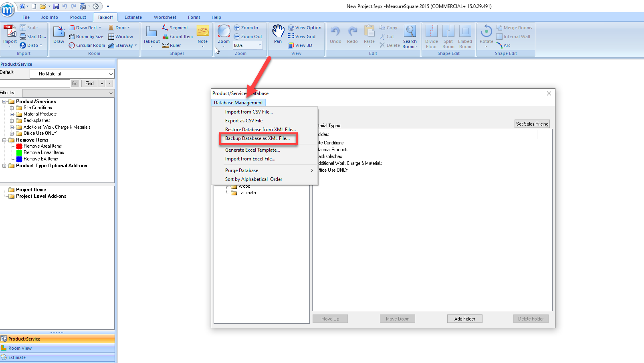Select the blue Remove EA Items swatch

tap(19, 159)
